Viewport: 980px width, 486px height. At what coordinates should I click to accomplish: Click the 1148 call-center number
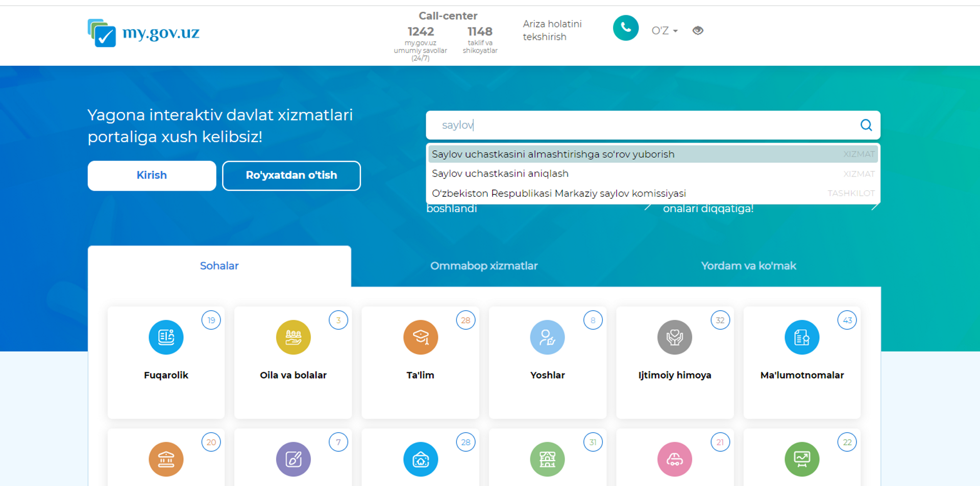(480, 32)
